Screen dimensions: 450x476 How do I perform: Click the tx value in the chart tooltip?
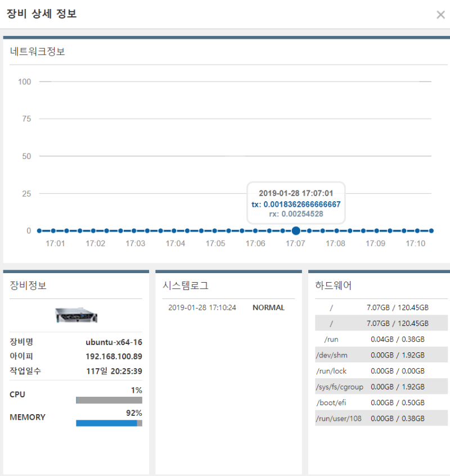tap(297, 205)
